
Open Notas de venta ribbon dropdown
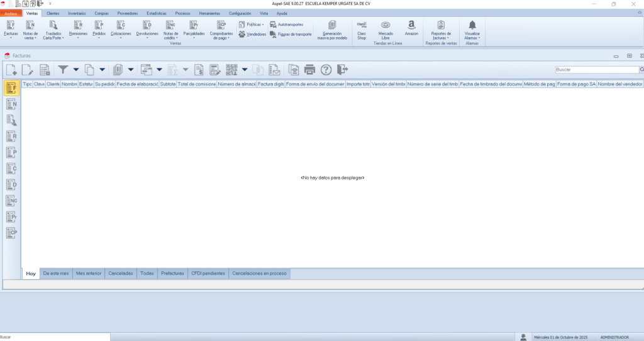pos(30,30)
